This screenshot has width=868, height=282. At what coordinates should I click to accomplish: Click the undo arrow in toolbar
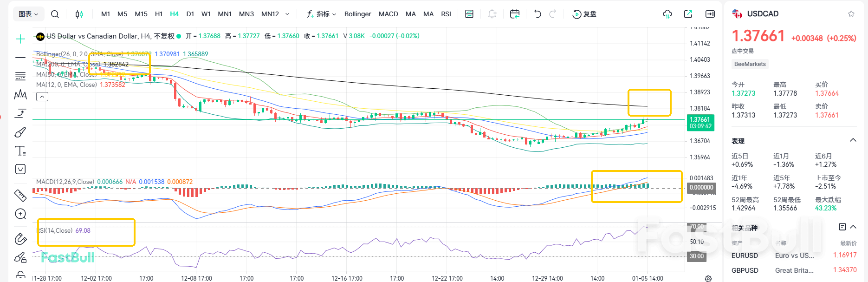point(538,14)
